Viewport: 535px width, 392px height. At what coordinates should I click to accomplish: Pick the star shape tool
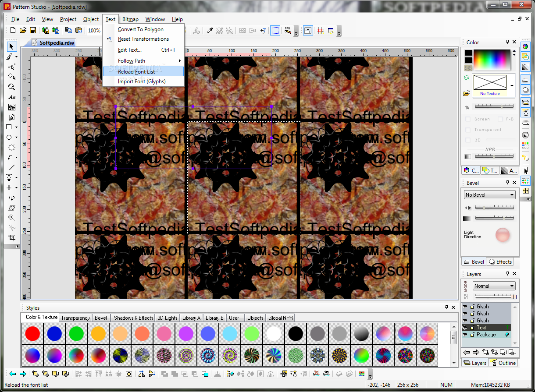click(12, 148)
